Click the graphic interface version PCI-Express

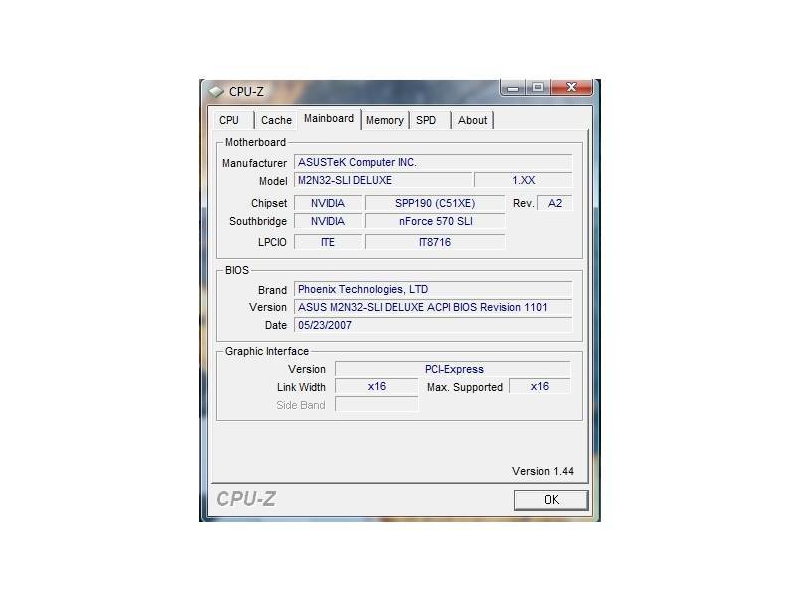coord(453,369)
